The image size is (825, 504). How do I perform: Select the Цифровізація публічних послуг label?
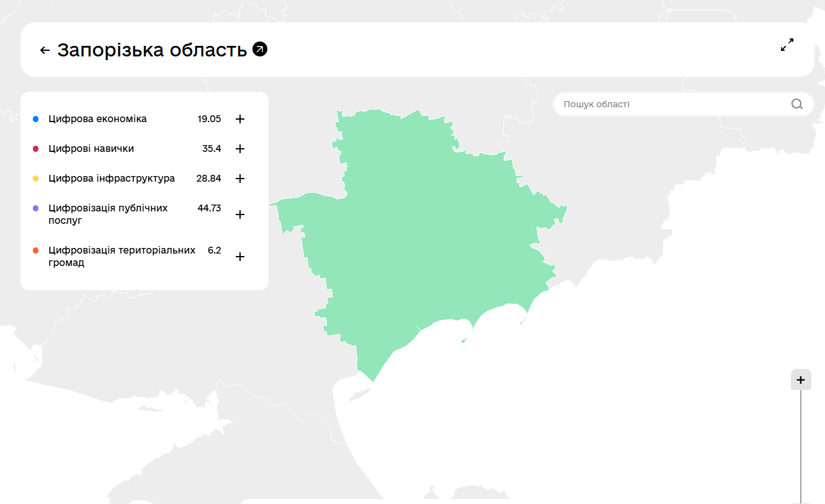[108, 214]
